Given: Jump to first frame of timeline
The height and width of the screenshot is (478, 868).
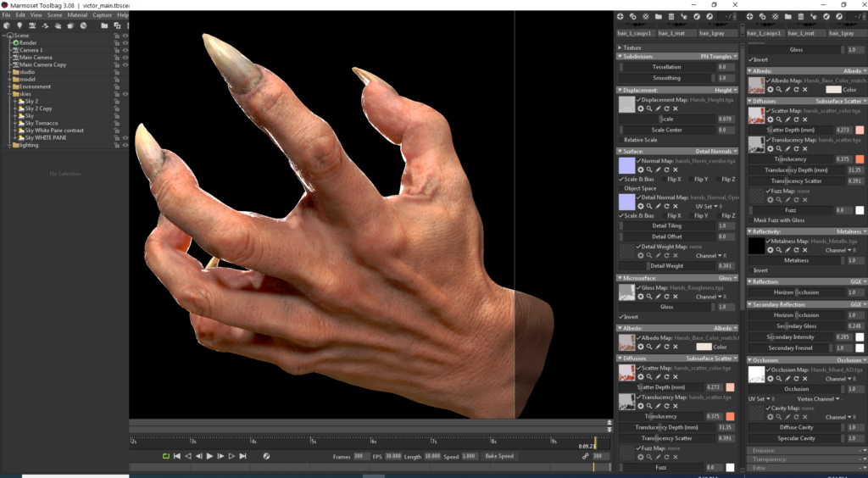Looking at the screenshot, I should click(177, 456).
